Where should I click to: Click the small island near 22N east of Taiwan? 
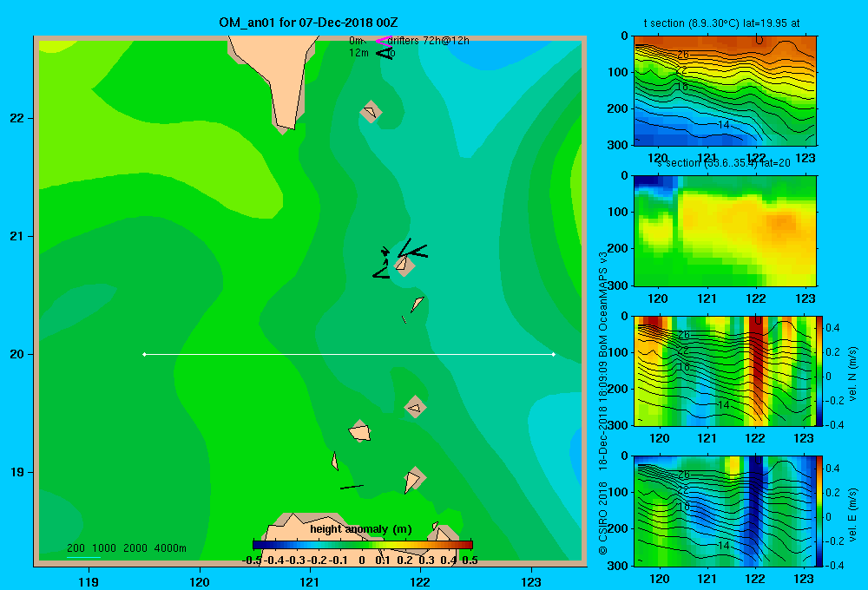point(371,112)
